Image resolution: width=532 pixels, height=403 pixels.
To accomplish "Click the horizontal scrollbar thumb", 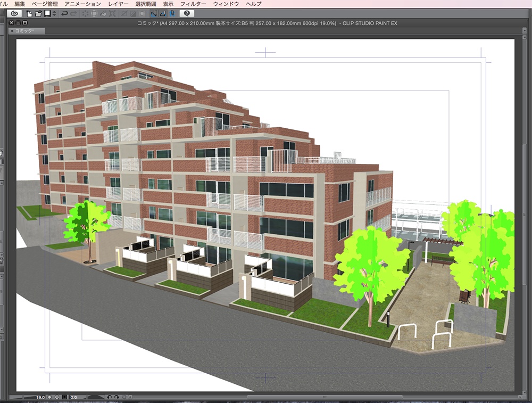I will (x=325, y=397).
